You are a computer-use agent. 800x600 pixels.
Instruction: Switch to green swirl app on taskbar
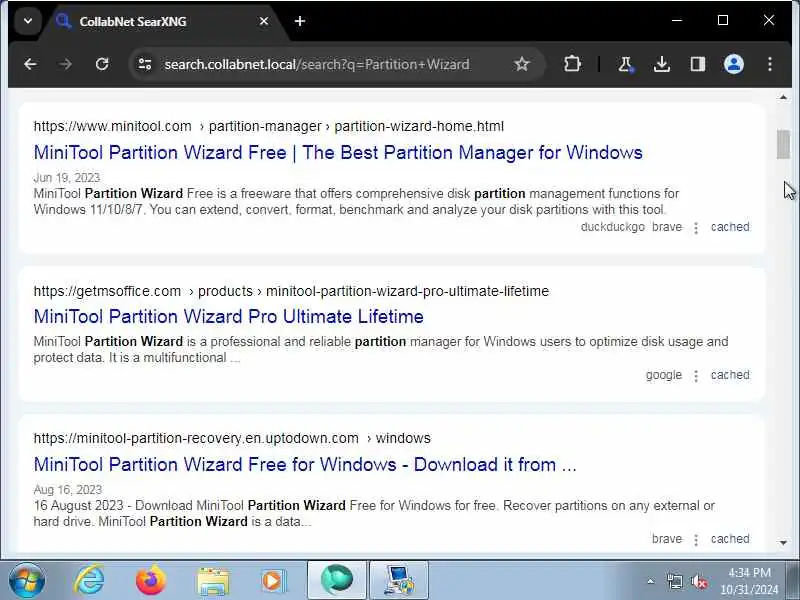pos(337,581)
